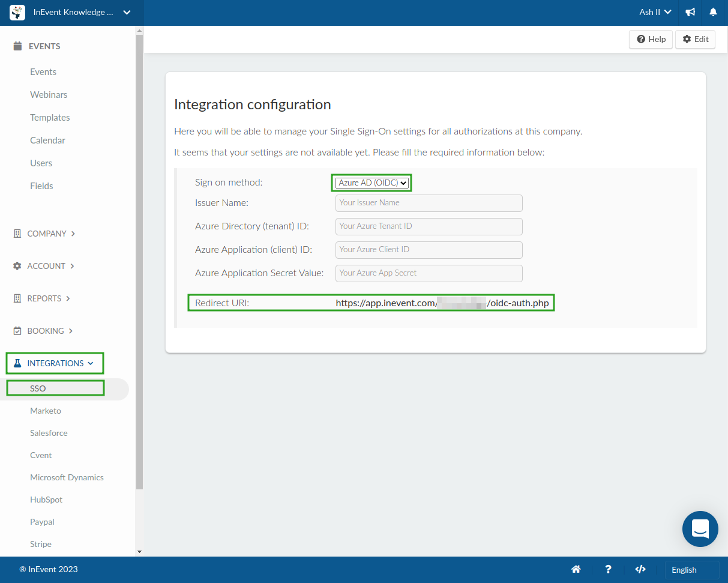728x583 pixels.
Task: Click the InEvent 2023 footer text
Action: point(49,569)
